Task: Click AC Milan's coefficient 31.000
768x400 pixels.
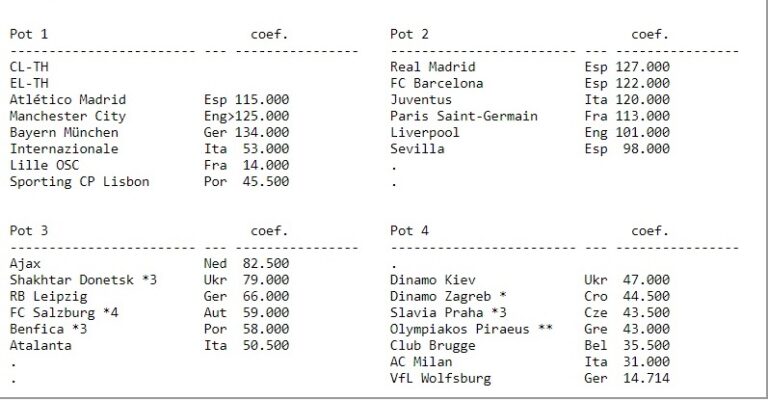Action: click(646, 361)
